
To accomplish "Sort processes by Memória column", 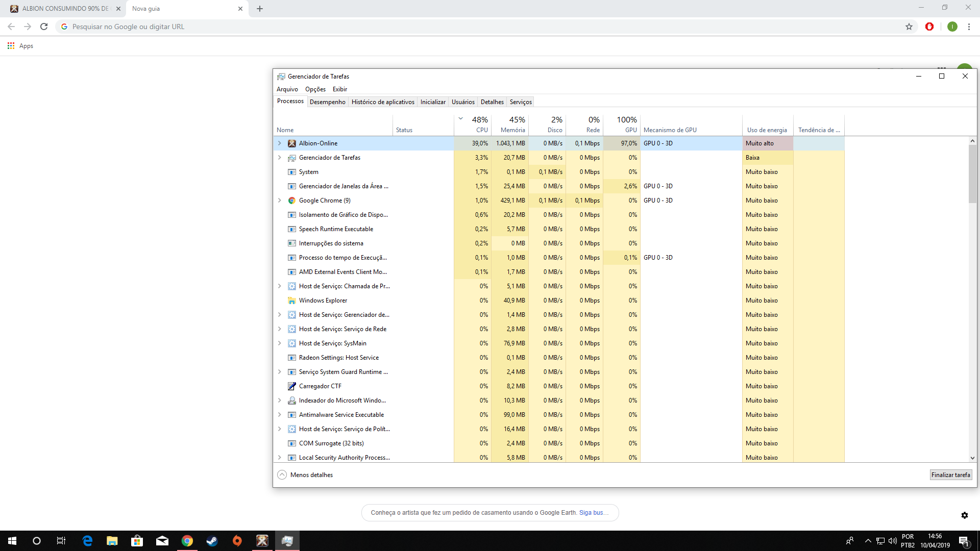I will click(x=510, y=124).
